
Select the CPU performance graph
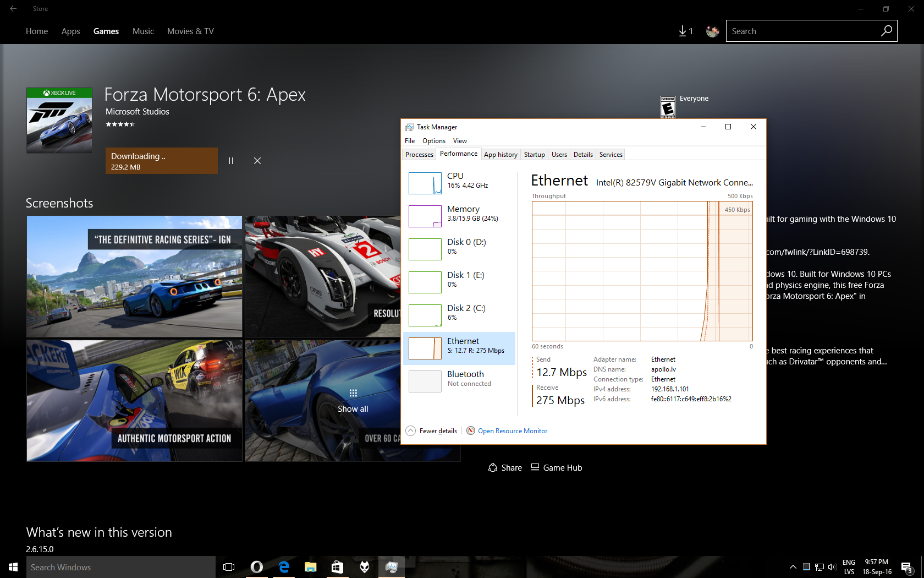(425, 183)
